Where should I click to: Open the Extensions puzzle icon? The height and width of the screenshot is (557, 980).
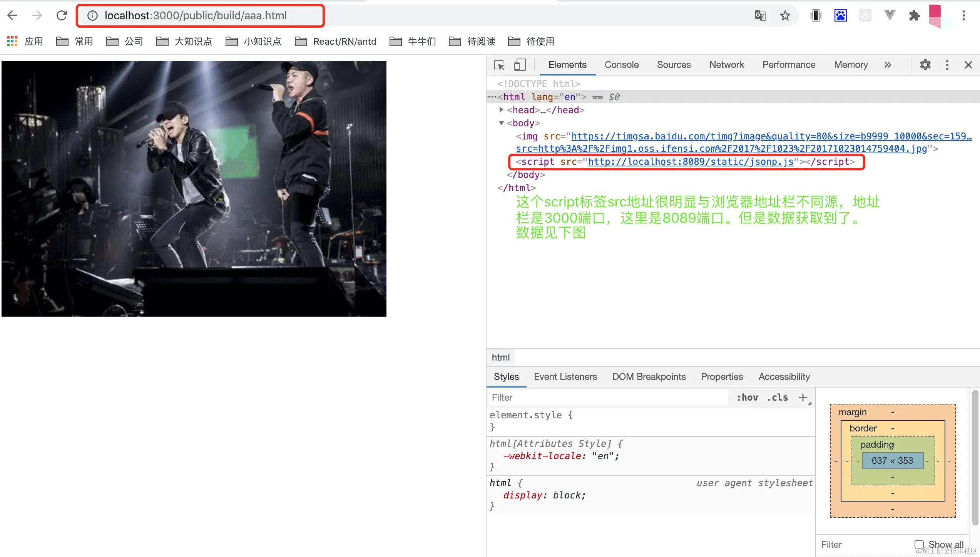[914, 16]
